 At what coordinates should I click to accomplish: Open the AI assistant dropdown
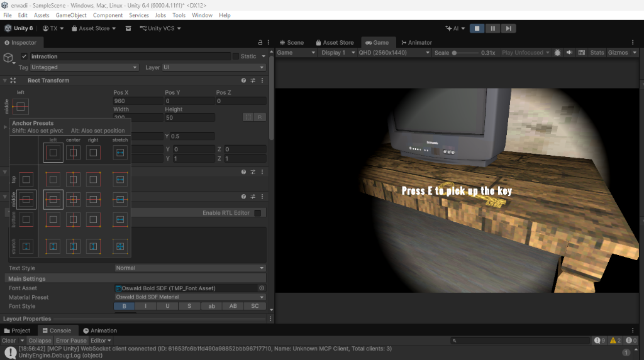pos(455,28)
